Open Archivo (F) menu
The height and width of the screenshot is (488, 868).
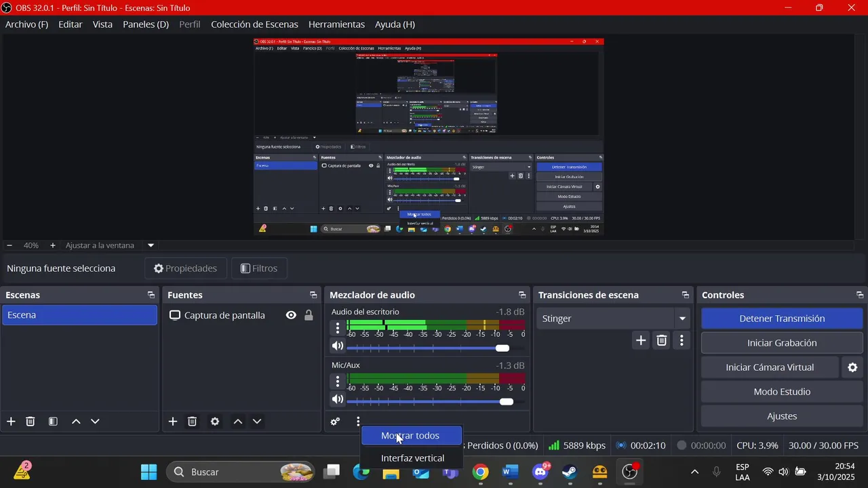pyautogui.click(x=26, y=24)
